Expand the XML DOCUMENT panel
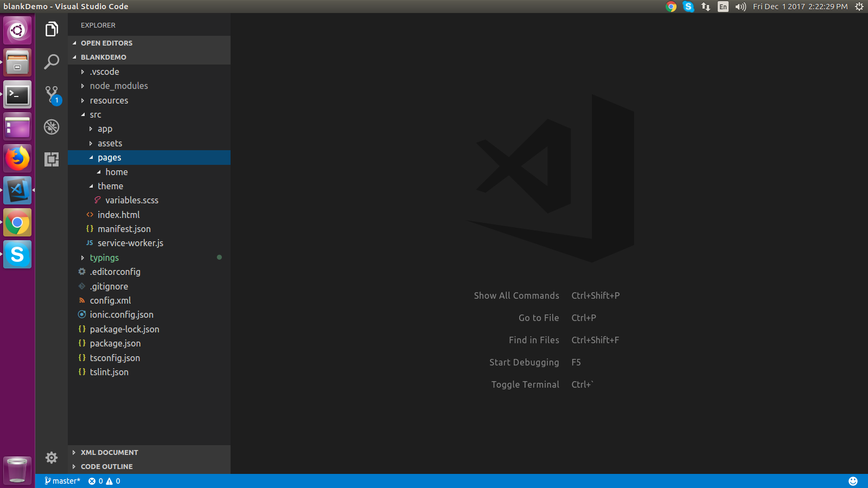Screen dimensions: 868x488 (x=149, y=452)
